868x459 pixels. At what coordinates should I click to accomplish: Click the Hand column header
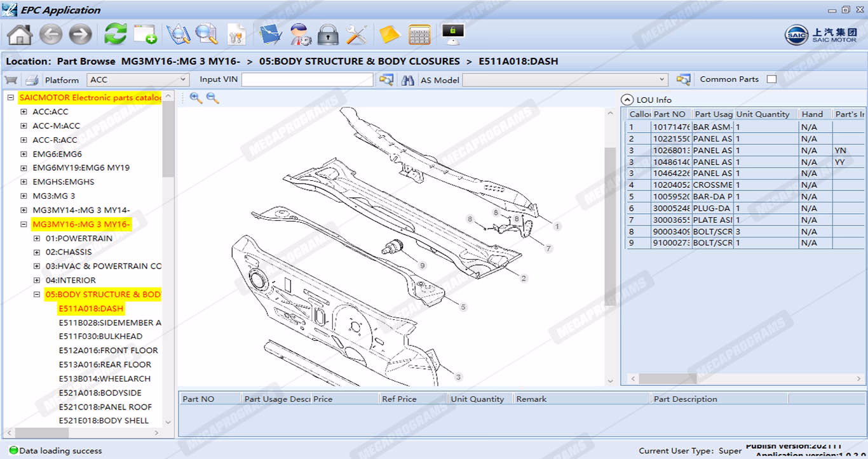(x=815, y=114)
